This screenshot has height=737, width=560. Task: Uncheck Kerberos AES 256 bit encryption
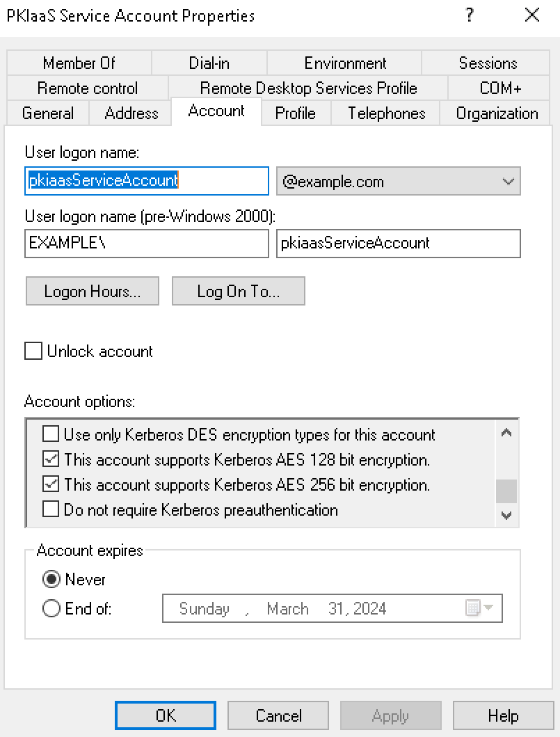point(51,485)
